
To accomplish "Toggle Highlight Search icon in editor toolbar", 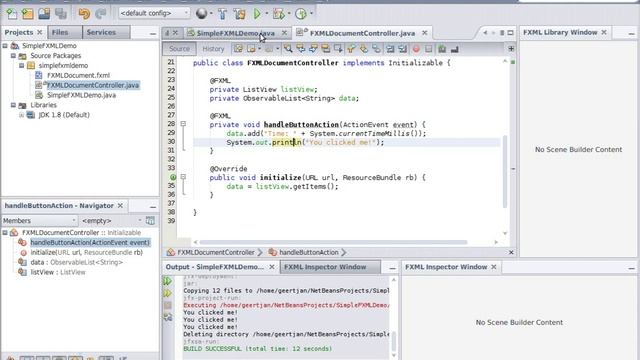I will pos(326,49).
